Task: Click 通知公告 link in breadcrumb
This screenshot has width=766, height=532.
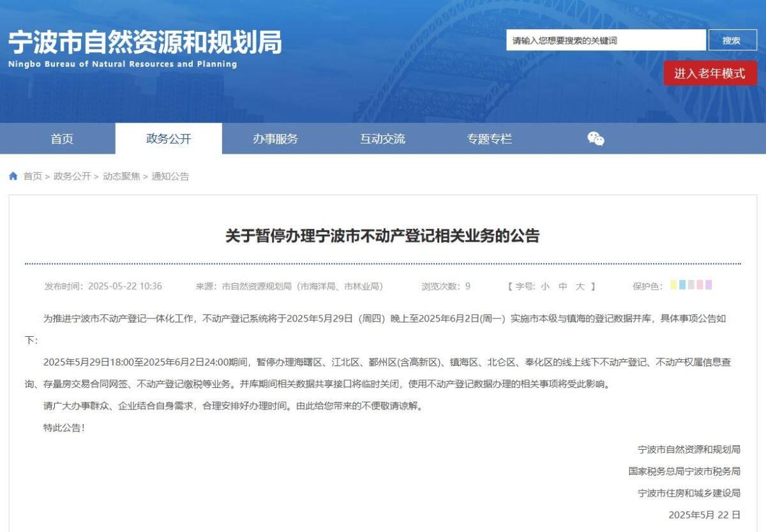Action: click(x=170, y=176)
